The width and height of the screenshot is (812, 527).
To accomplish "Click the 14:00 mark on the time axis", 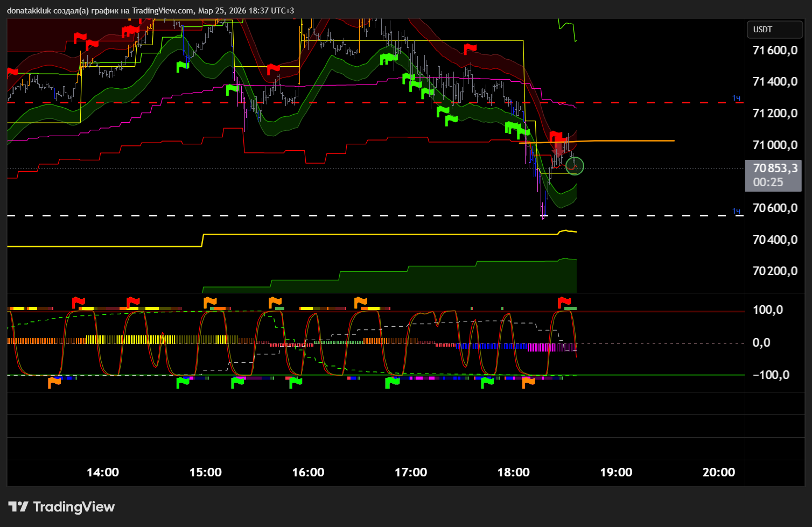I will [x=103, y=473].
